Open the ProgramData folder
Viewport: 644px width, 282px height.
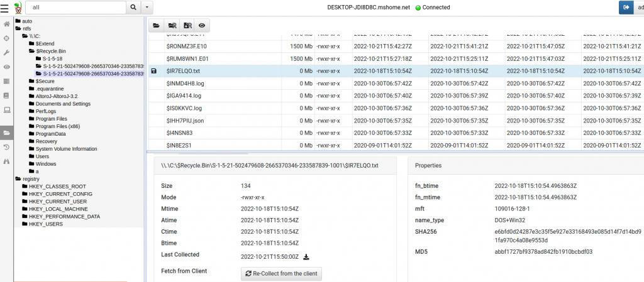47,134
